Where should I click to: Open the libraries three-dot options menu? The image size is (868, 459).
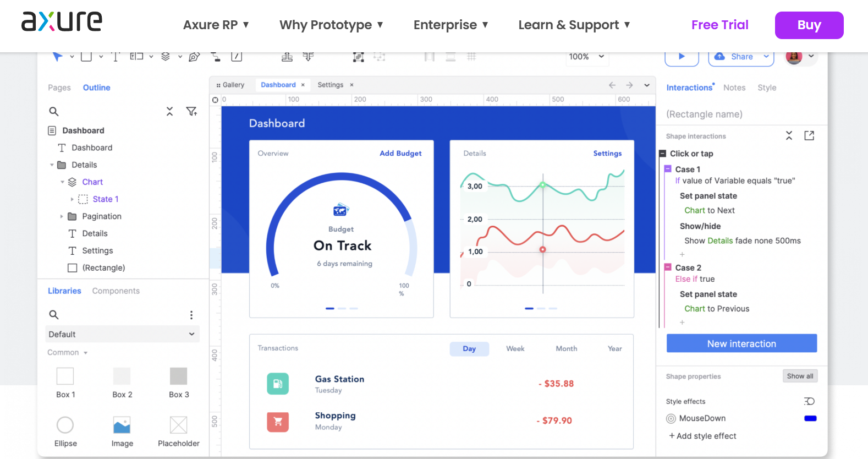point(191,315)
